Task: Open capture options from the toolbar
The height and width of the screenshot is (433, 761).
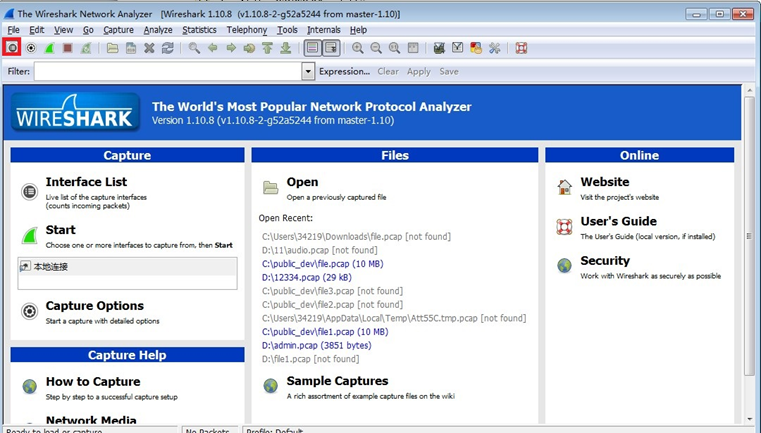Action: pyautogui.click(x=31, y=48)
